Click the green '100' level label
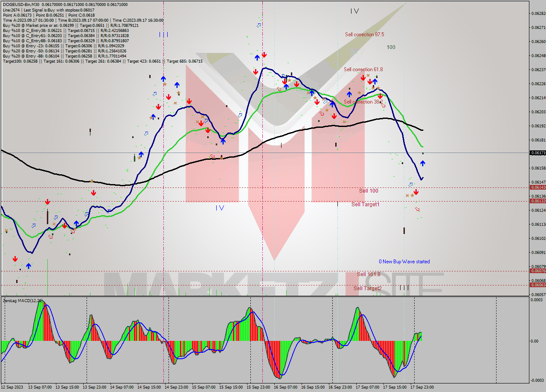This screenshot has width=546, height=392. [391, 47]
